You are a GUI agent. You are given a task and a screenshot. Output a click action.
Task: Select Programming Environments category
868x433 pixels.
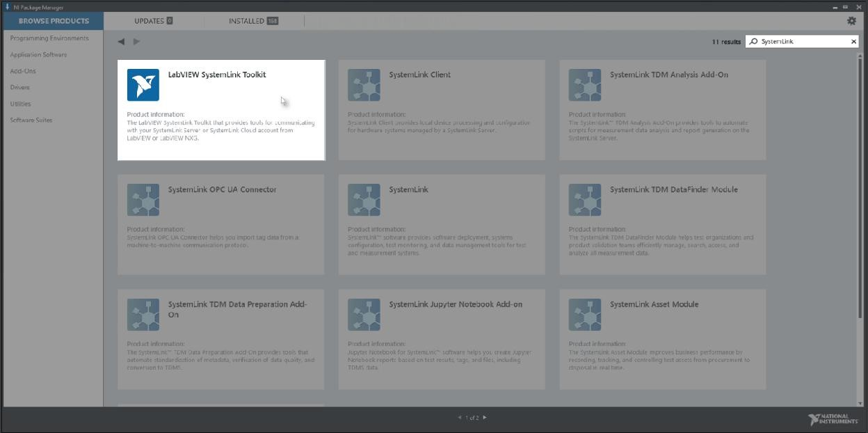pyautogui.click(x=49, y=38)
